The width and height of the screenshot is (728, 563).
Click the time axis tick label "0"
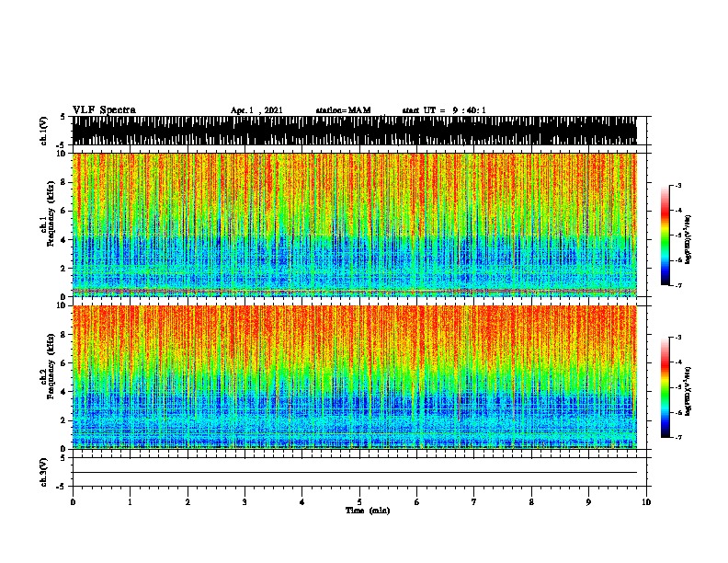pos(73,501)
